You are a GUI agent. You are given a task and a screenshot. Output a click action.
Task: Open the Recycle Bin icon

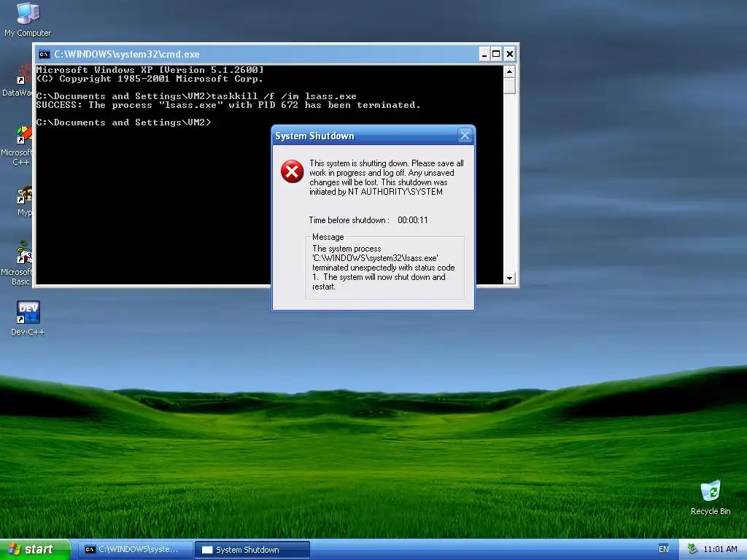pyautogui.click(x=711, y=498)
